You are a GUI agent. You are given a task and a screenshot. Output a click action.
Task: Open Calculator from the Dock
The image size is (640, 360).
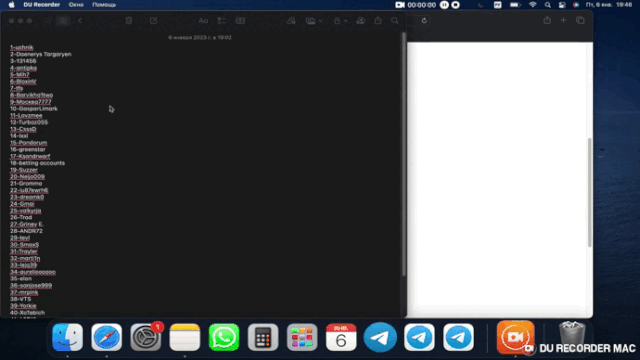point(263,337)
